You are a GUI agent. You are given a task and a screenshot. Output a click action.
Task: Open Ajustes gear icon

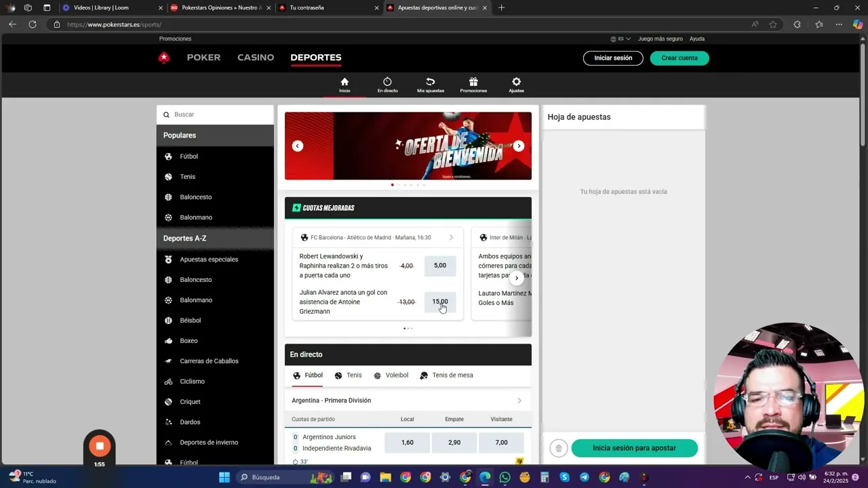[516, 82]
